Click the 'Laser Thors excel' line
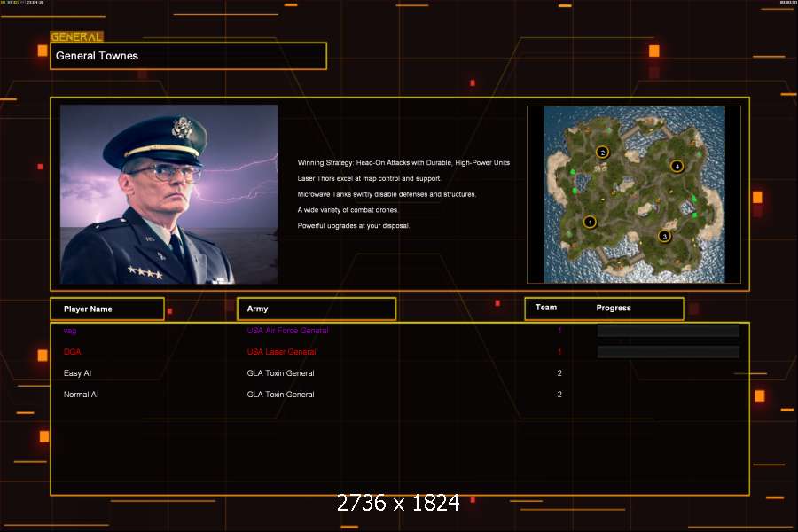This screenshot has height=532, width=798. tap(369, 179)
